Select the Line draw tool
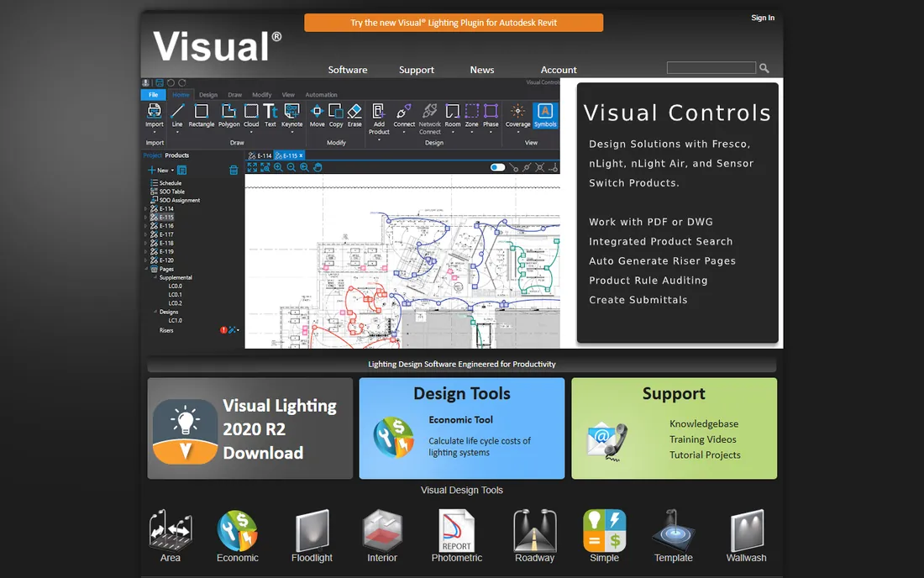 click(177, 116)
